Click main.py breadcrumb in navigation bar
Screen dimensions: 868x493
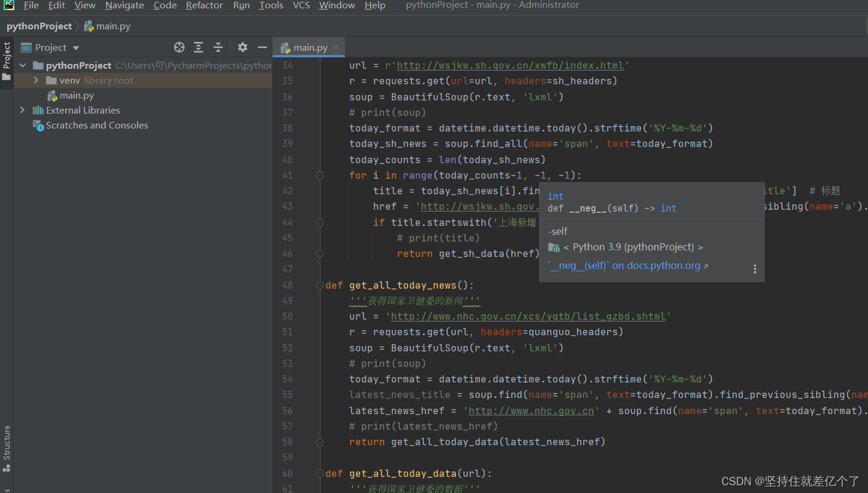coord(108,26)
